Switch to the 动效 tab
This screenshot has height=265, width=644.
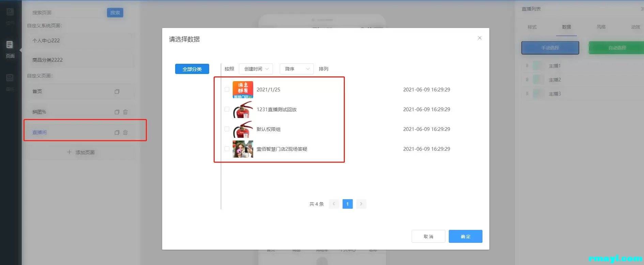635,27
